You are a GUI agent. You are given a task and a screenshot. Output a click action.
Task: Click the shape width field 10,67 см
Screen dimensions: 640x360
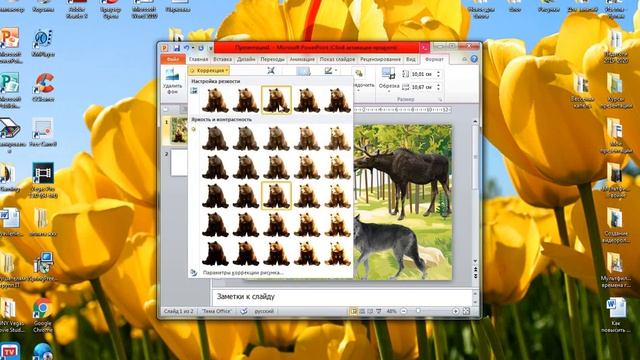tap(422, 87)
